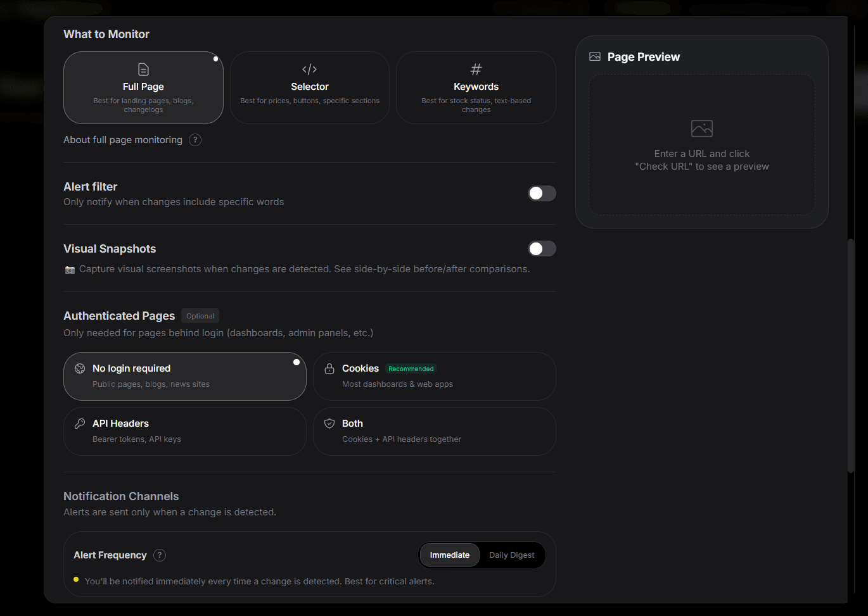Click the Page Preview picture icon
The width and height of the screenshot is (868, 616).
click(x=594, y=56)
